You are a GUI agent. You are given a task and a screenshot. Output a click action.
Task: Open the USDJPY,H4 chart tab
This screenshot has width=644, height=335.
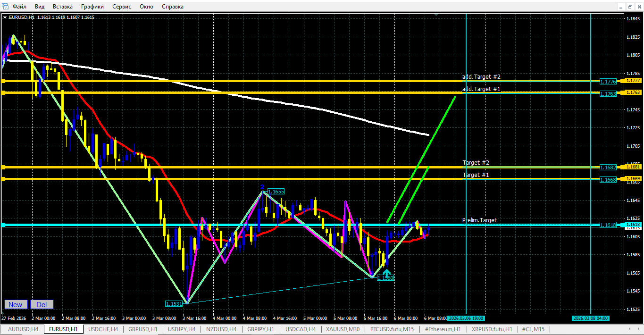[x=182, y=329]
